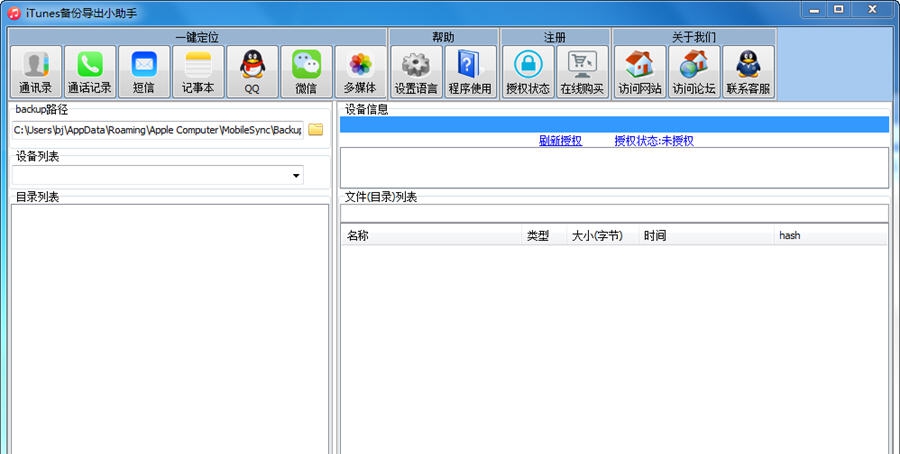This screenshot has width=900, height=454.
Task: Open 在线购买 online purchase
Action: (582, 72)
